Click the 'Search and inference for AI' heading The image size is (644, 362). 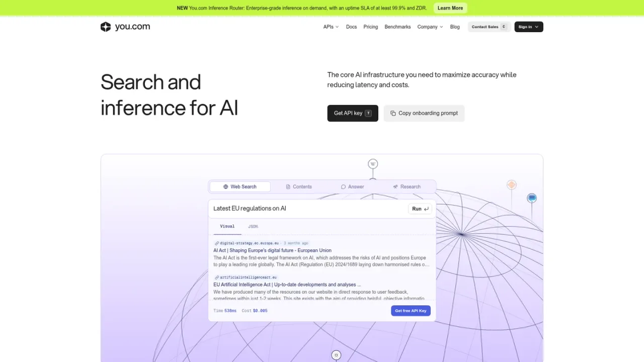click(x=170, y=95)
